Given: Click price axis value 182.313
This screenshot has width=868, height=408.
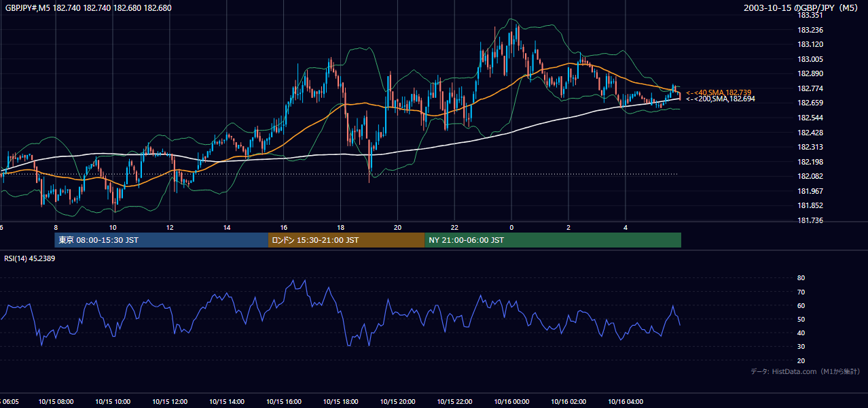Looking at the screenshot, I should [810, 147].
